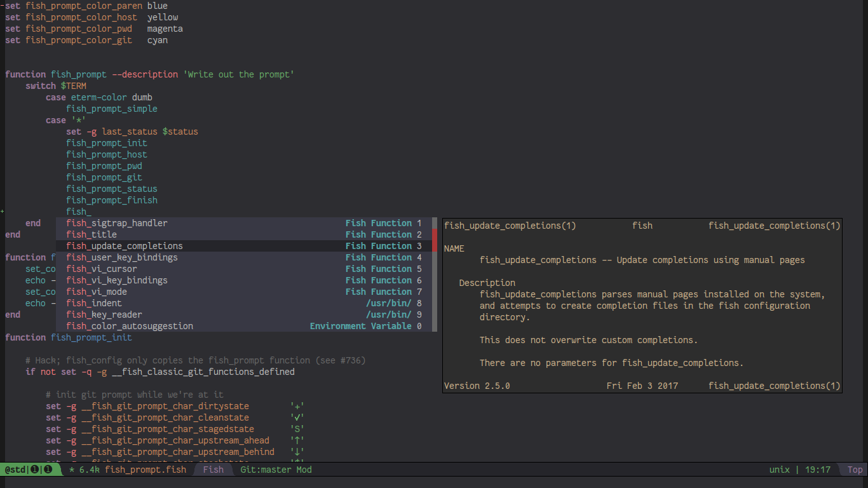868x488 pixels.
Task: Click fish_prompt.fish buffer name in mode line
Action: pyautogui.click(x=146, y=470)
